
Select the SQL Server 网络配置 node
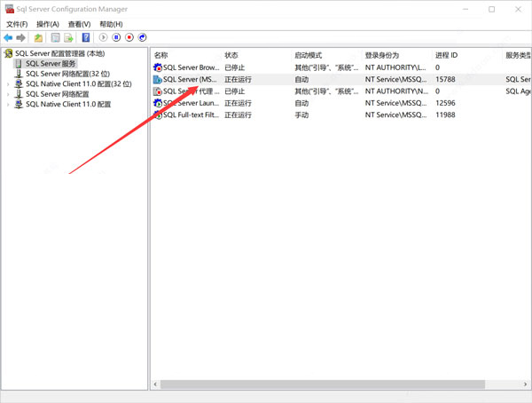click(x=58, y=94)
